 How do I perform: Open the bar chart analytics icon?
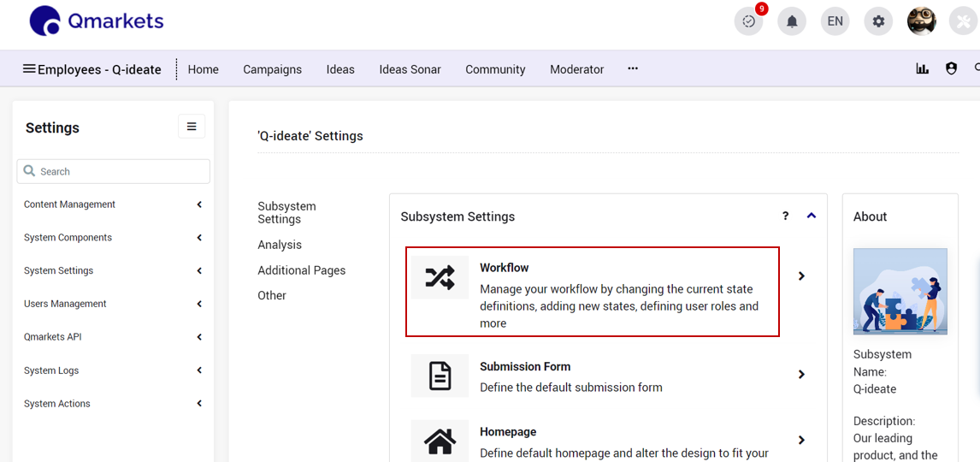923,68
